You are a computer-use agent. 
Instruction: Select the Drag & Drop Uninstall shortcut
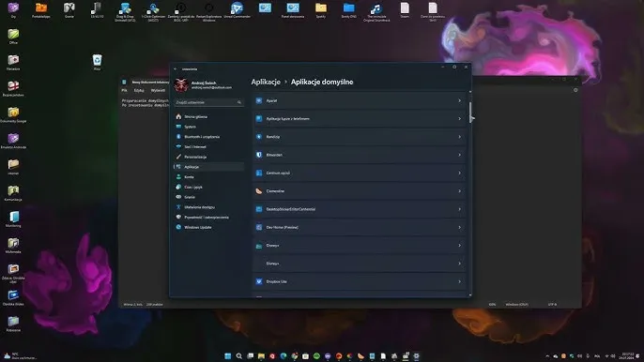click(125, 11)
